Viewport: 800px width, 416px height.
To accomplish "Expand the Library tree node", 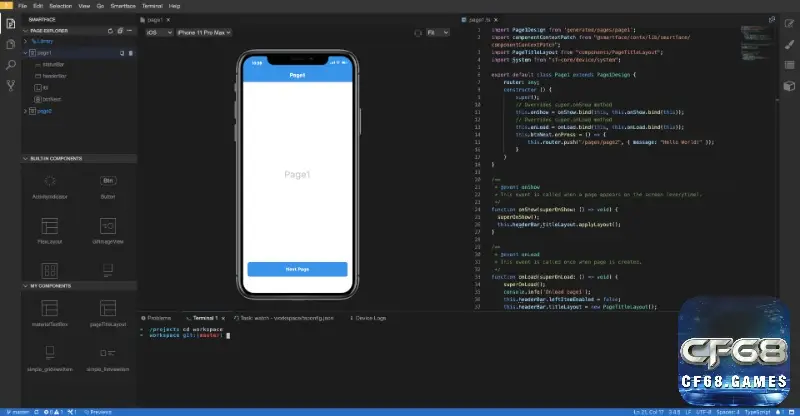I will pos(26,41).
